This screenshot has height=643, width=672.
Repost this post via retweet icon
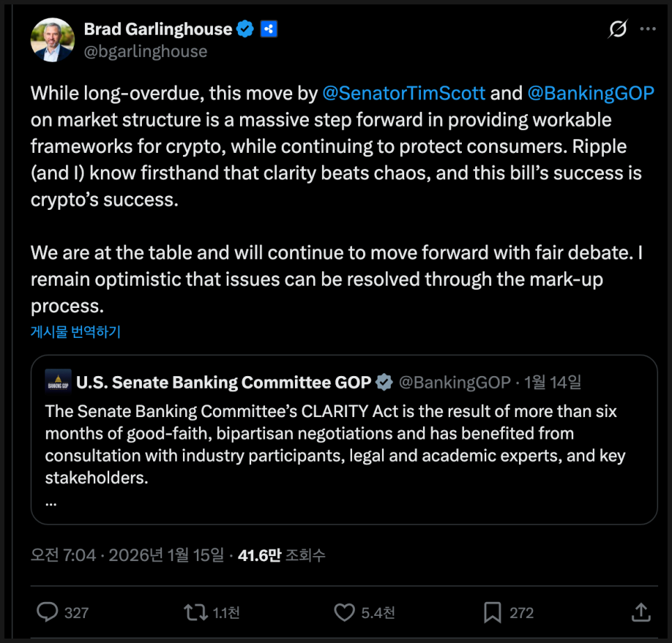195,612
